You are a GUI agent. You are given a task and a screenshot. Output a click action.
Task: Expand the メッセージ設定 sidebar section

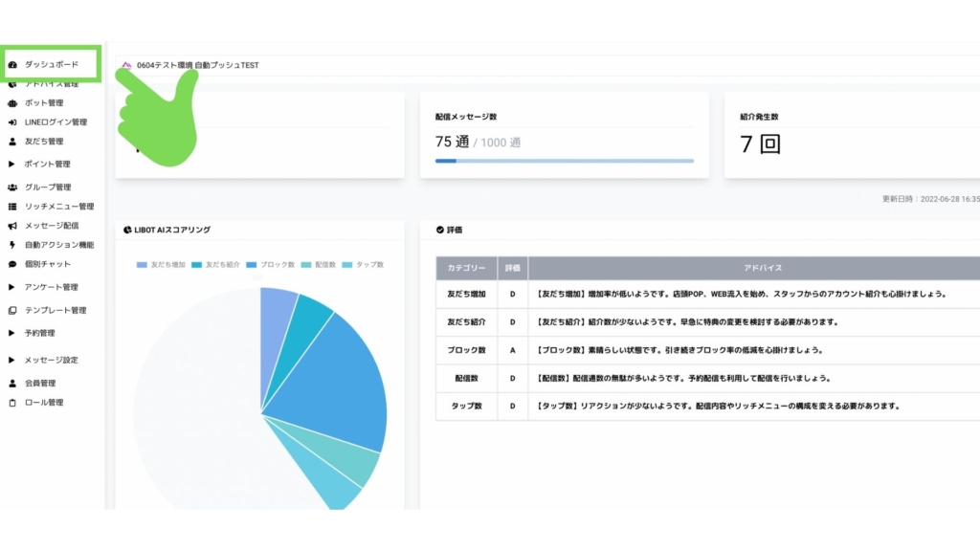[x=51, y=360]
